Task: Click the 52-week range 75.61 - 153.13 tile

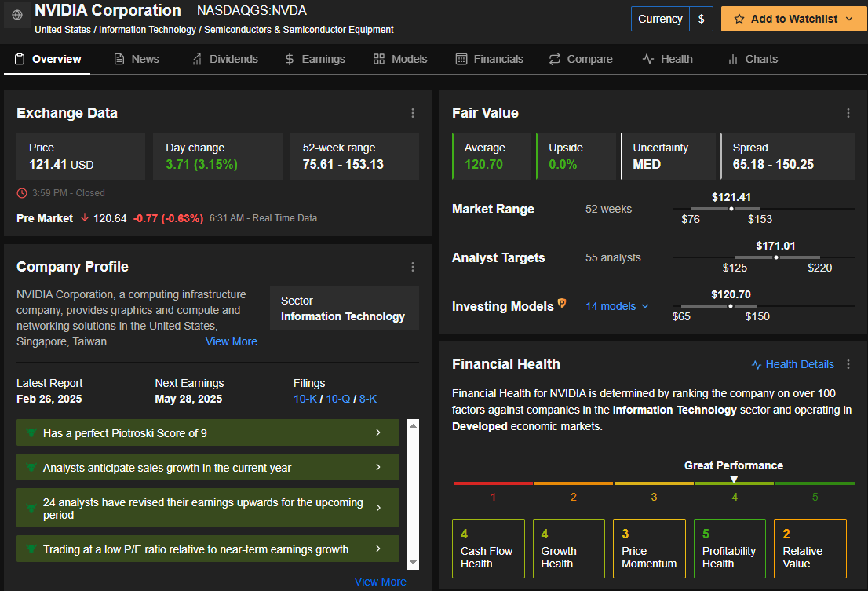Action: coord(354,156)
